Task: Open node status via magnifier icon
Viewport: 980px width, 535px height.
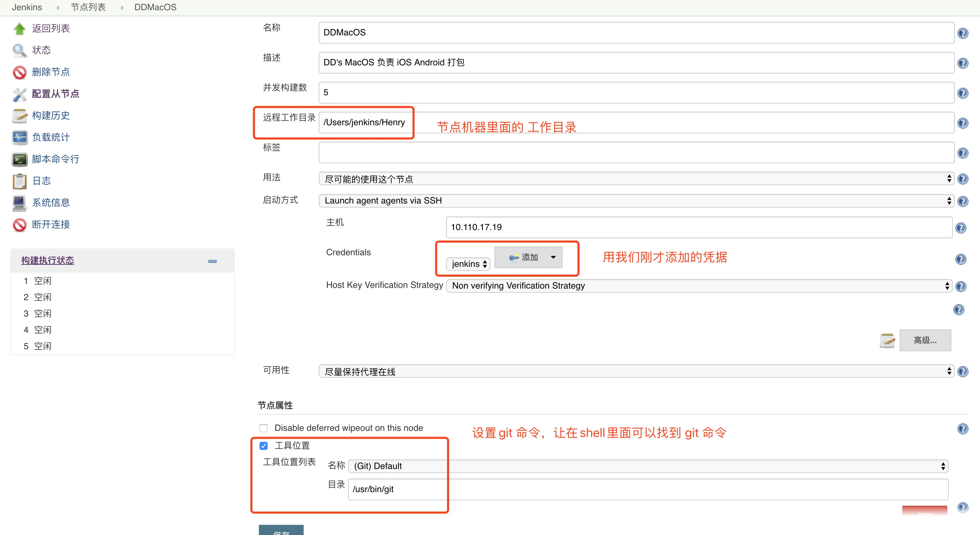Action: tap(19, 50)
